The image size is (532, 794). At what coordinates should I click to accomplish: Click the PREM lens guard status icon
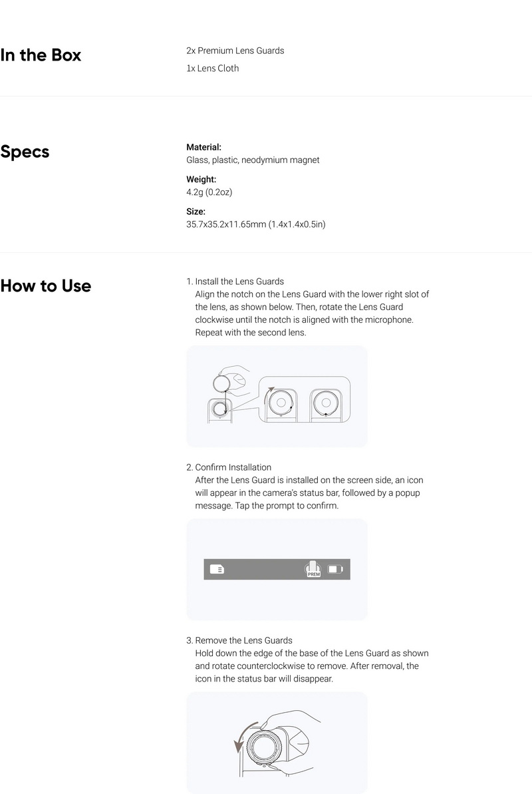pos(314,569)
